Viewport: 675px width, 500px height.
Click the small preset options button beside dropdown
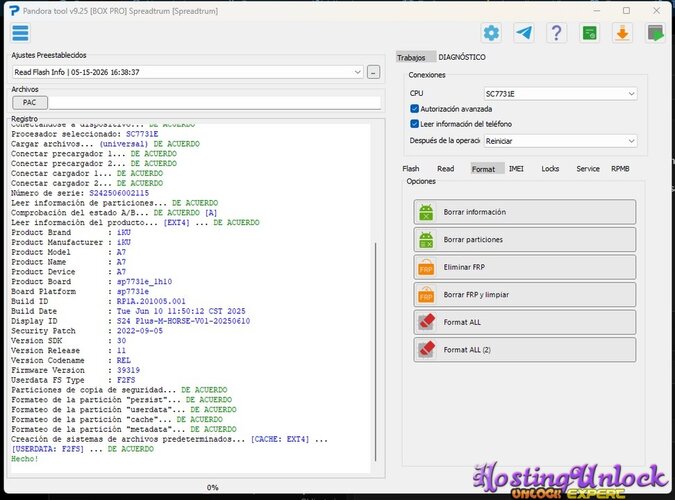(x=373, y=72)
